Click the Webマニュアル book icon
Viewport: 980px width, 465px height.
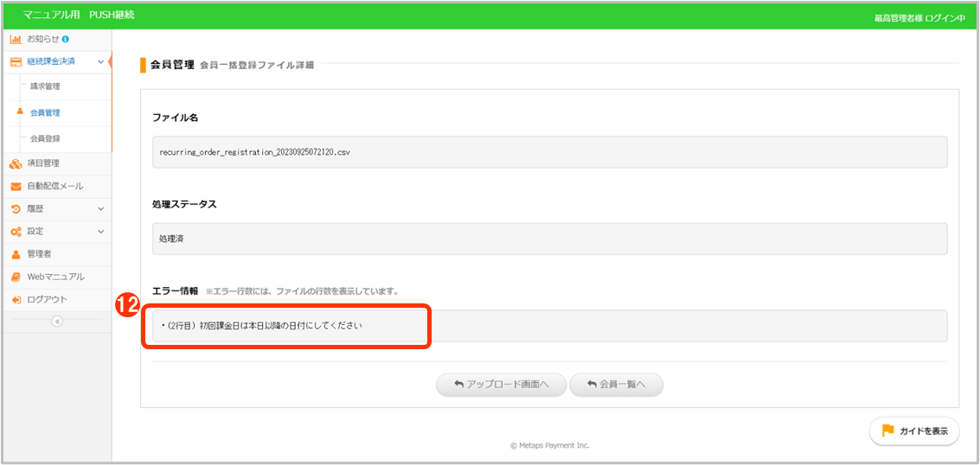16,277
